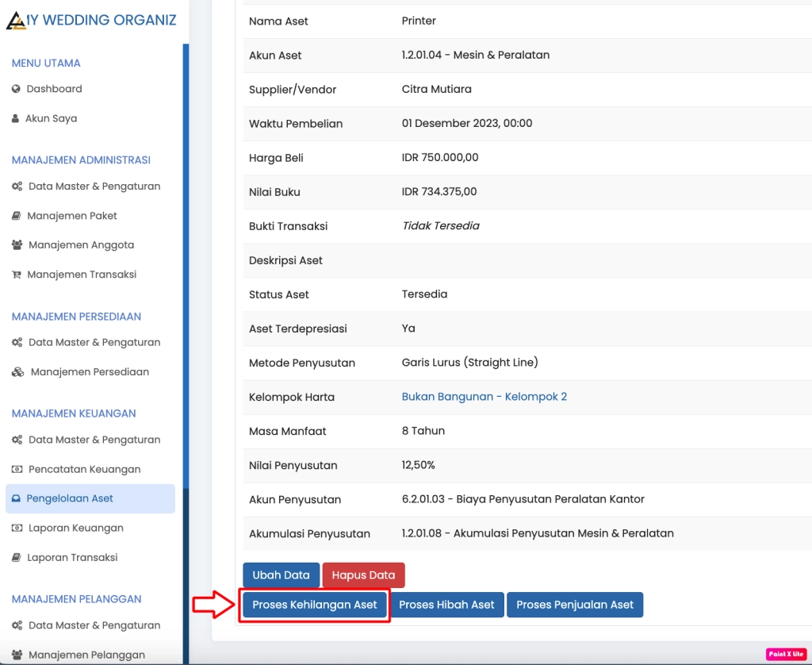The image size is (812, 665).
Task: Click the Manajemen Persediaan icon
Action: [16, 371]
